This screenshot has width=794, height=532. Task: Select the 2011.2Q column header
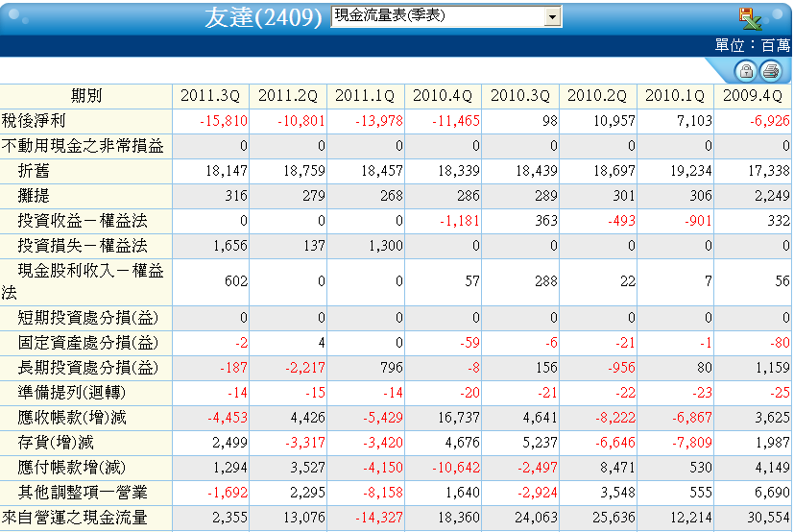click(288, 96)
